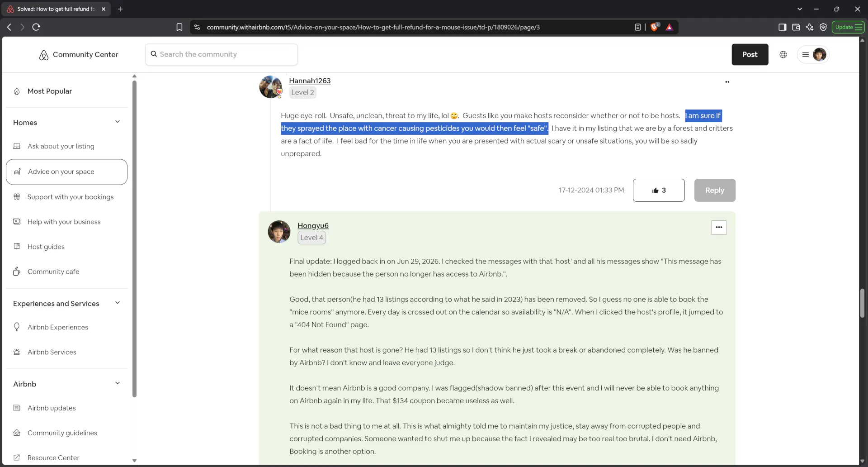Open Most Popular section
This screenshot has height=467, width=868.
click(x=50, y=91)
